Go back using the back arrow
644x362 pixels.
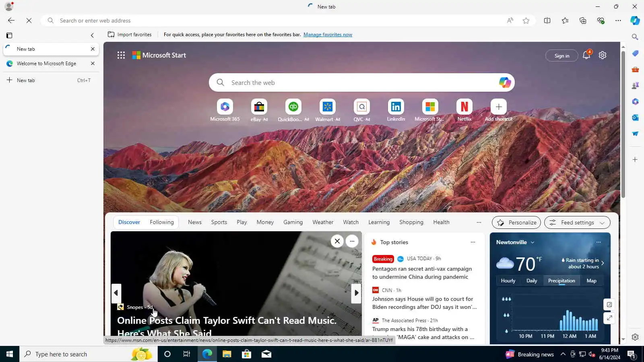[11, 21]
